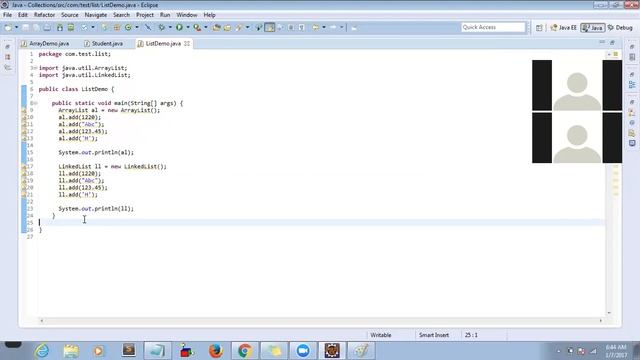Screen dimensions: 640x360
Task: Open Google Chrome from the taskbar
Action: click(245, 351)
